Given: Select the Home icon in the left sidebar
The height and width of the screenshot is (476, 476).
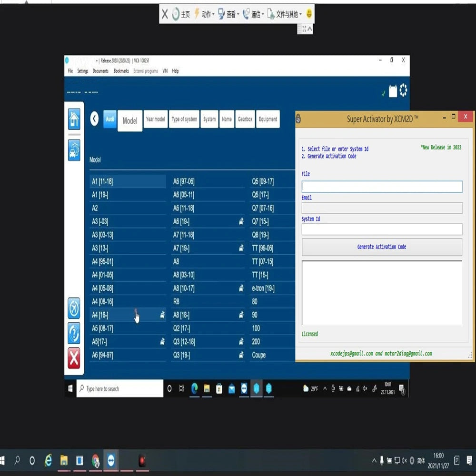Looking at the screenshot, I should click(74, 119).
